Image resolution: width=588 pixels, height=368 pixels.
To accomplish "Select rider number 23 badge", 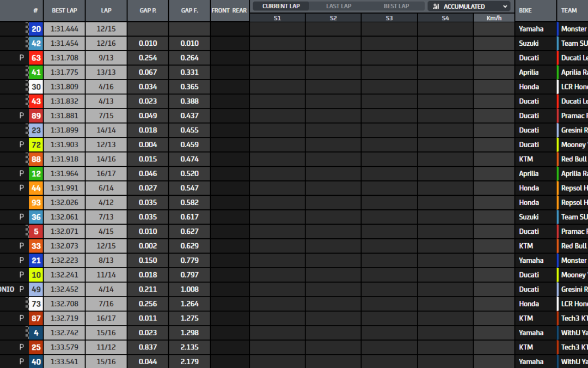I will (36, 130).
